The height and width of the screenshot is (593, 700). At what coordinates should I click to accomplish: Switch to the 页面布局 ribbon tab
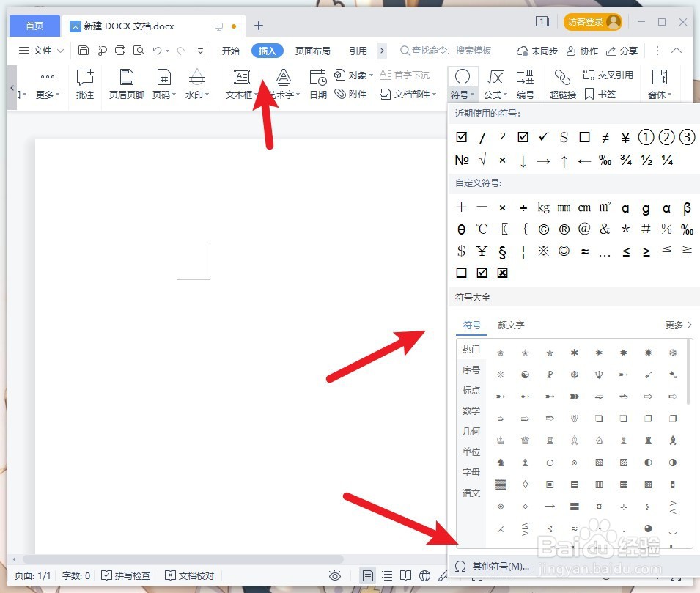pyautogui.click(x=313, y=51)
